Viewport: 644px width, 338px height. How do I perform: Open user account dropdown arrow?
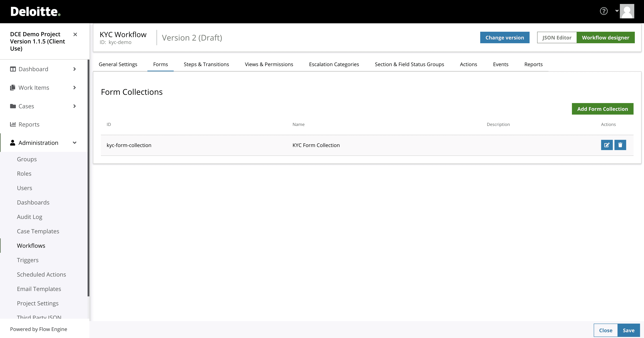617,11
